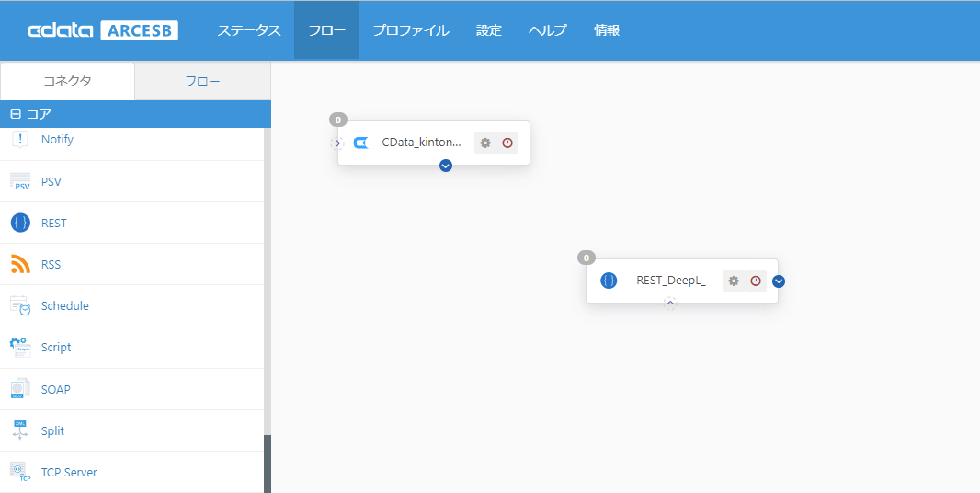Screen dimensions: 980x493
Task: Select the Notify connector icon
Action: [20, 140]
